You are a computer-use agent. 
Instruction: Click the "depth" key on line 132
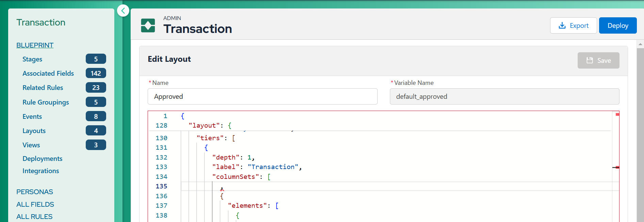point(226,157)
